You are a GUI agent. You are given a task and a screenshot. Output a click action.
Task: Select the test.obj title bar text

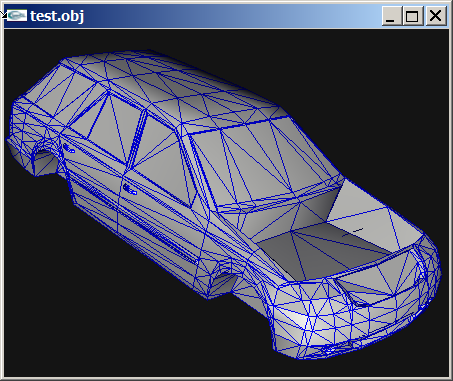coord(57,16)
